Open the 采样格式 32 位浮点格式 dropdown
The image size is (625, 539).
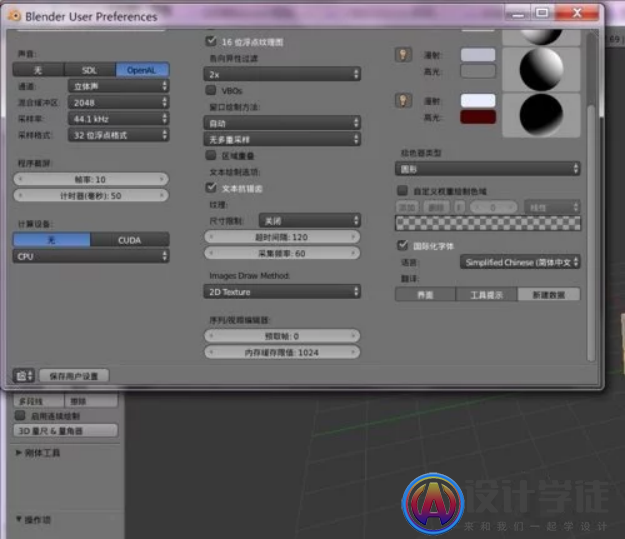point(118,136)
